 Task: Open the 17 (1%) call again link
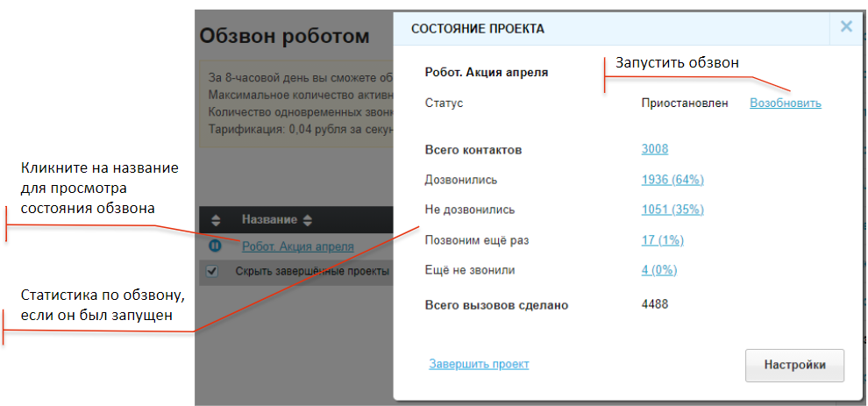click(x=663, y=240)
